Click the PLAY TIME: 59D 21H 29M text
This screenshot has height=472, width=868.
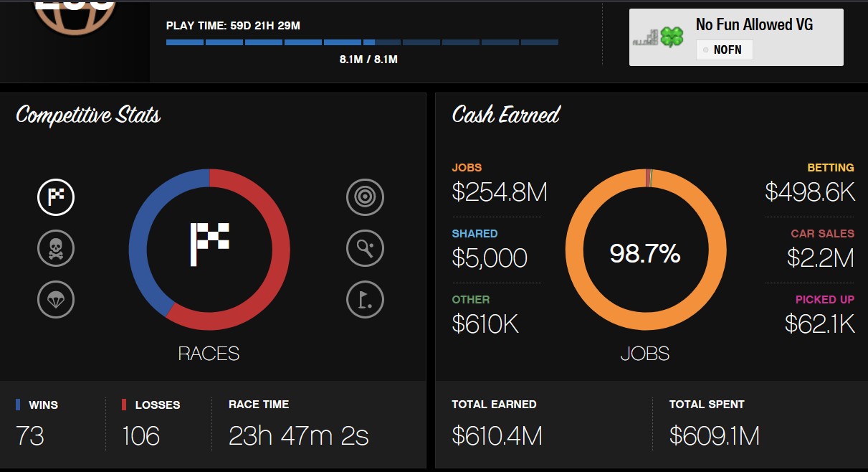pos(233,26)
